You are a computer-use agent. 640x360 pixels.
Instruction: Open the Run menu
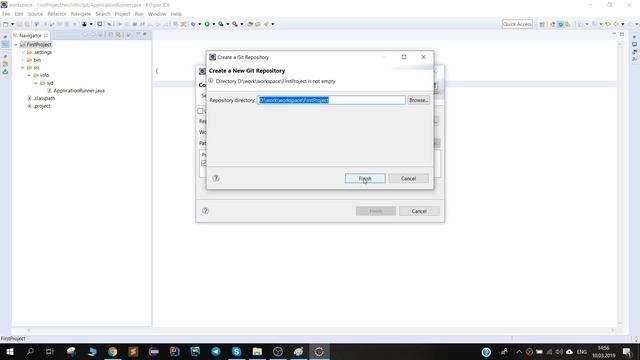[139, 14]
